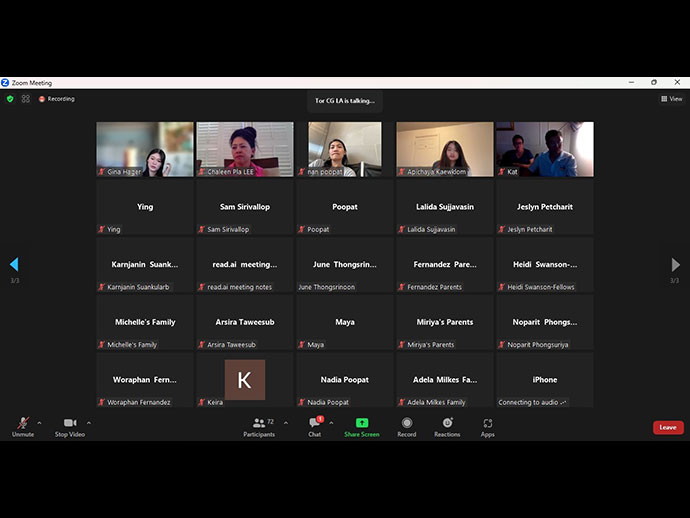Open the Apps panel
Viewport: 690px width, 518px height.
point(487,424)
